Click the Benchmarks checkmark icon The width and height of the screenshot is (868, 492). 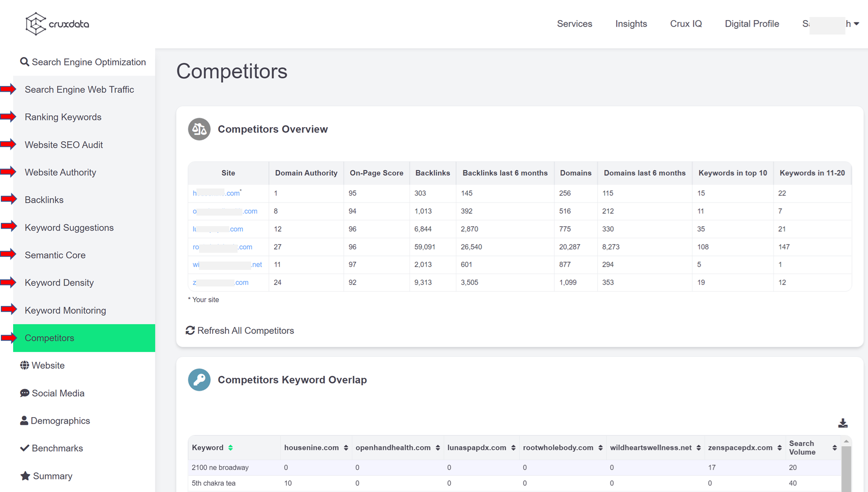coord(24,448)
